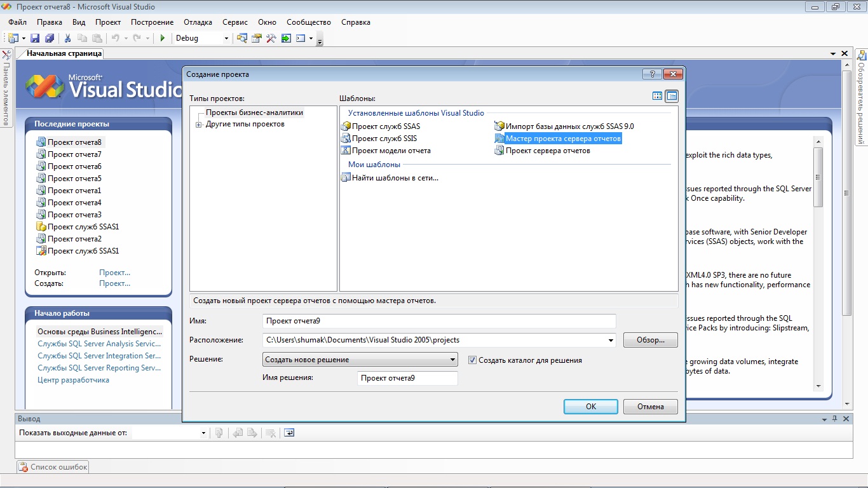Screen dimensions: 868x488
Task: Toggle Создать каталог для решения checkbox
Action: (472, 360)
